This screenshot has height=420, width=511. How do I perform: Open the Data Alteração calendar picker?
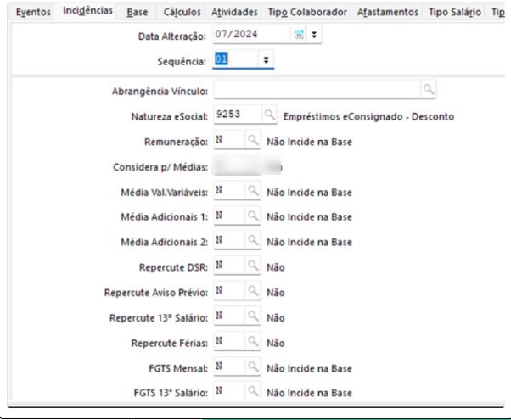(x=299, y=34)
